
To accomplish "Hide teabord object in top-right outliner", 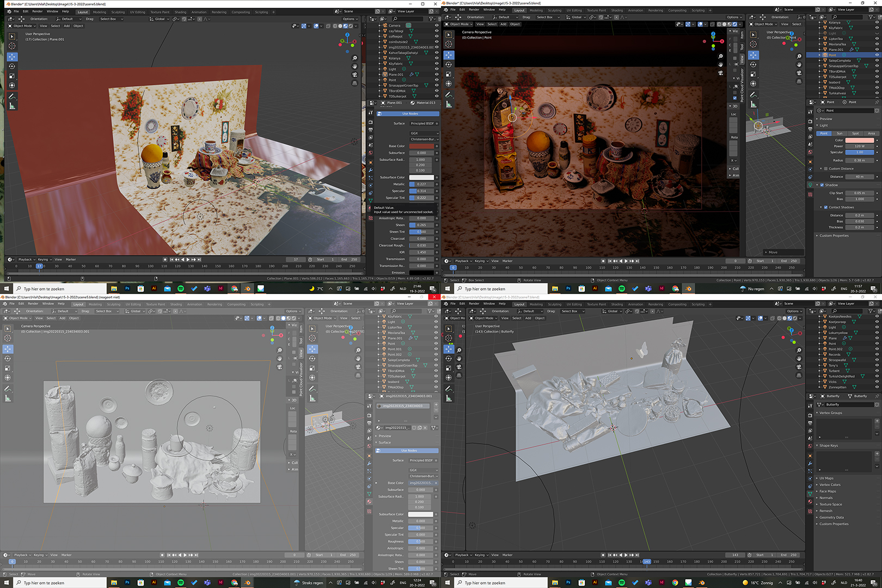I will 877,82.
